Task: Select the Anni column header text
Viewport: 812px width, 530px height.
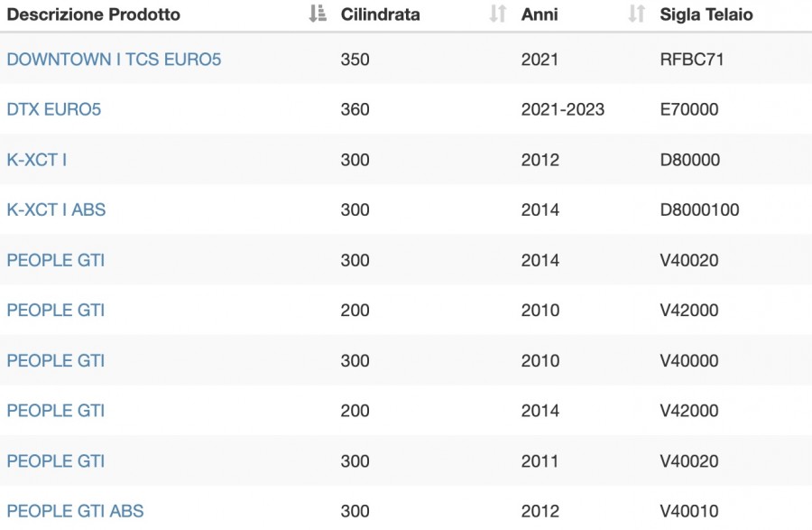Action: tap(540, 14)
